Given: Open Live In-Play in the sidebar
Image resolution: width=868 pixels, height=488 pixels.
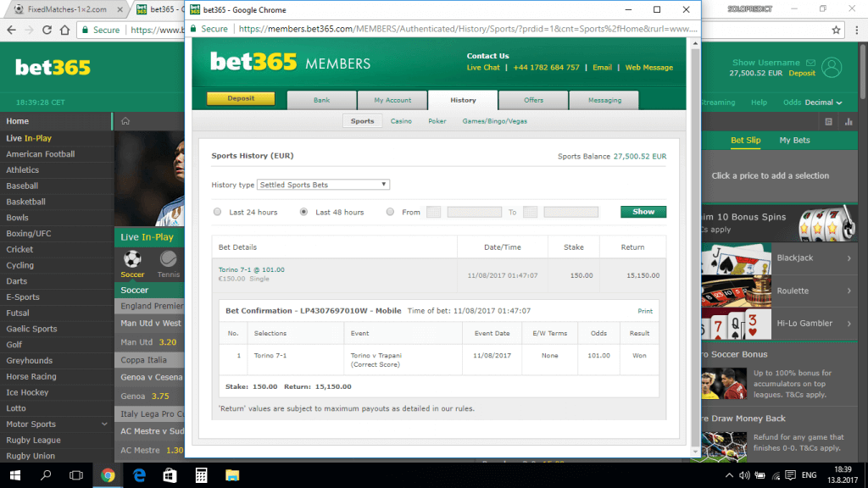Looking at the screenshot, I should [29, 138].
